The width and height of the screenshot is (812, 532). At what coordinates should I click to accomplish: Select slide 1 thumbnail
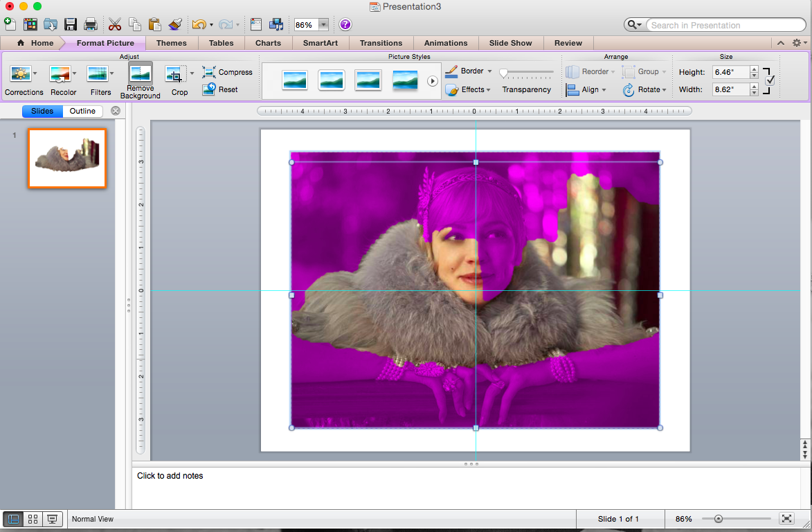click(66, 158)
